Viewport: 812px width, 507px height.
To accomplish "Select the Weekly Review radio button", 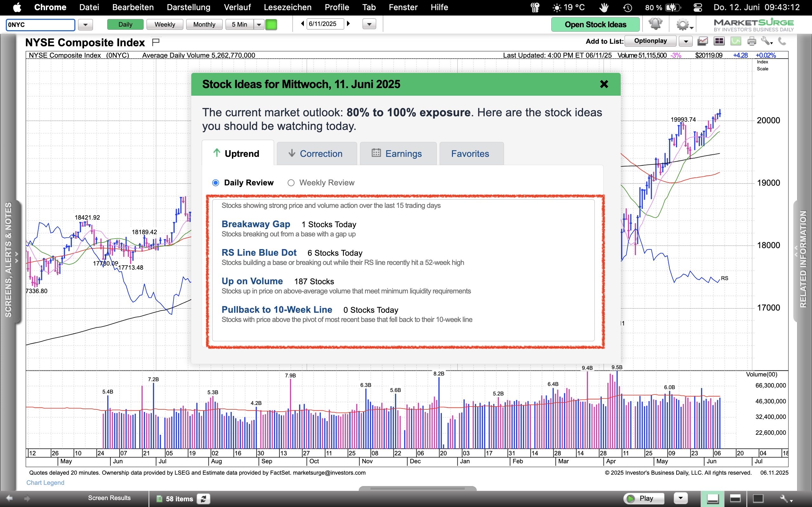I will (x=291, y=183).
